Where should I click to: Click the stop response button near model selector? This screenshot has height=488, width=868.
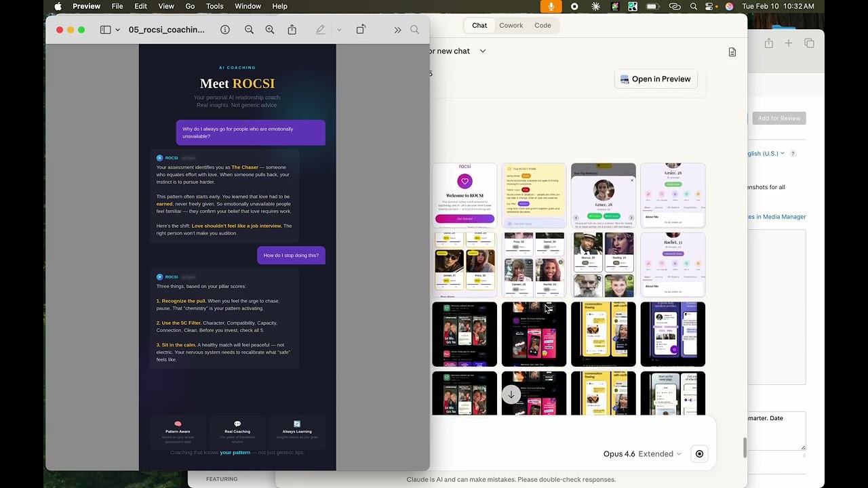click(699, 454)
